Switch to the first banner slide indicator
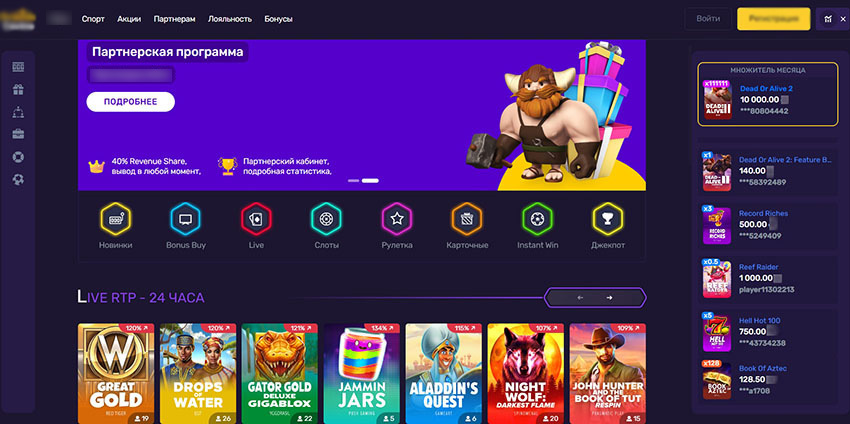 click(x=353, y=181)
